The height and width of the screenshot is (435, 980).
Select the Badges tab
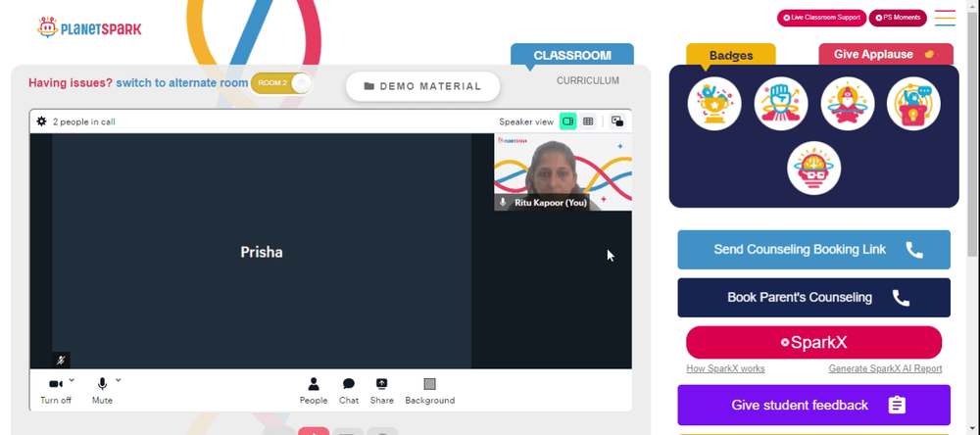tap(731, 55)
